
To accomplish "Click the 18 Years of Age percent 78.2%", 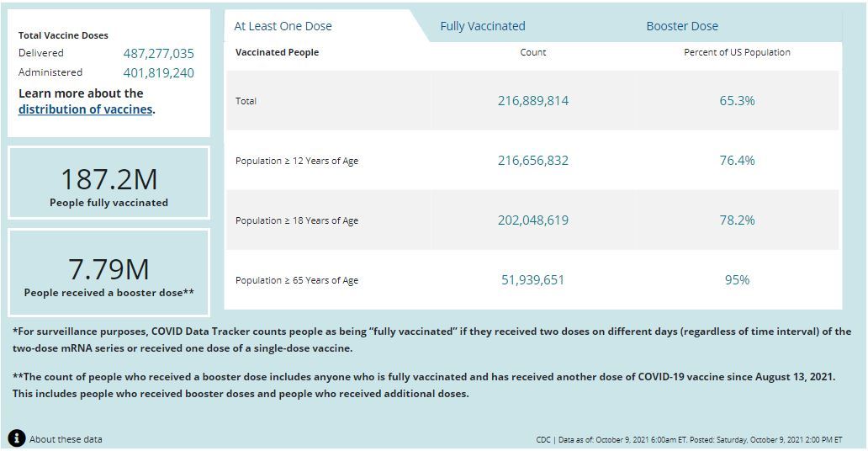I will [x=737, y=220].
